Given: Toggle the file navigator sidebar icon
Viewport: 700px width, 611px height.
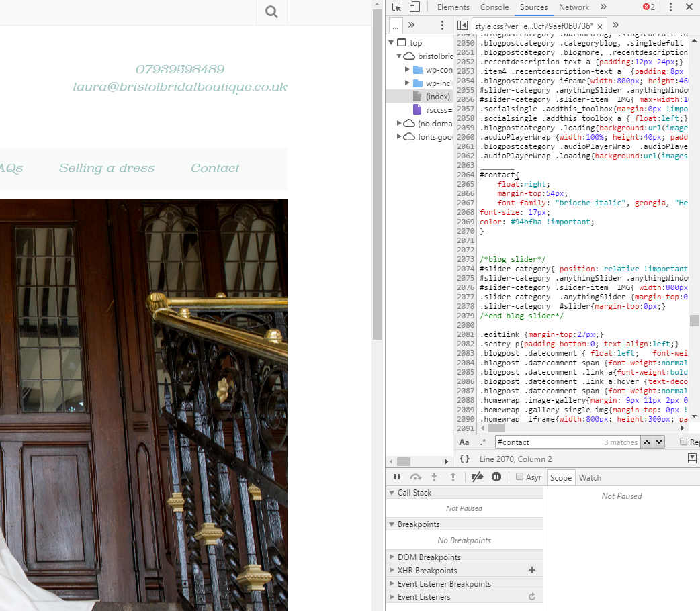Looking at the screenshot, I should 462,26.
